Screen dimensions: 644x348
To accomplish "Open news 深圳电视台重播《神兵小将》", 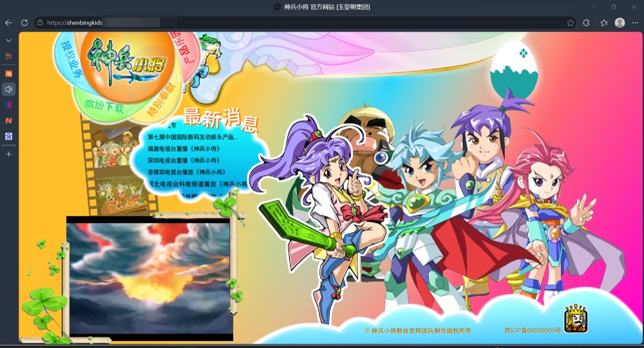I will [184, 160].
